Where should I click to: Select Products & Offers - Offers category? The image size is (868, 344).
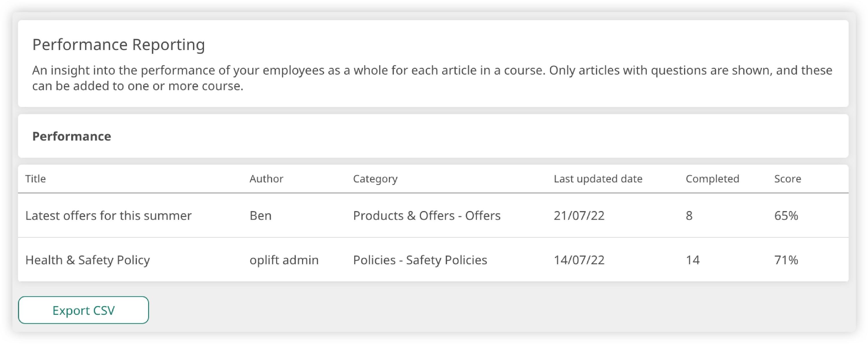click(x=426, y=215)
